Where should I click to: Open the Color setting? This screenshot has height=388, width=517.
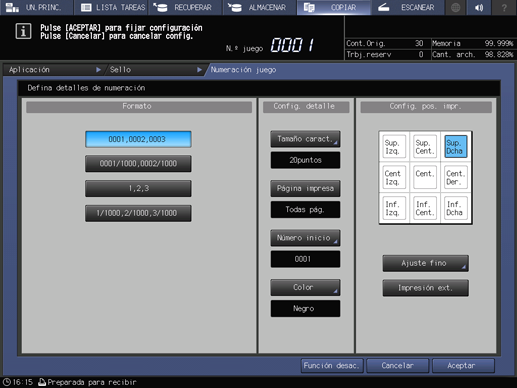tap(305, 287)
